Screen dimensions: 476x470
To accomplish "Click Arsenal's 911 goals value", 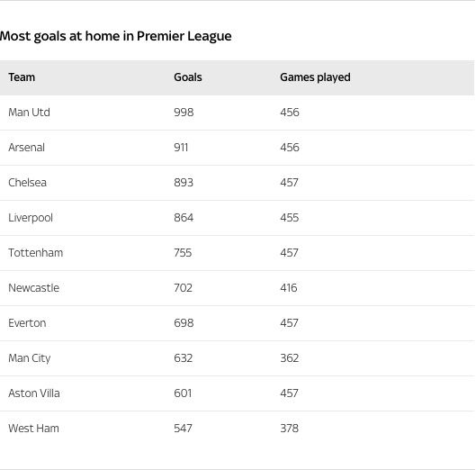I will [x=181, y=148].
